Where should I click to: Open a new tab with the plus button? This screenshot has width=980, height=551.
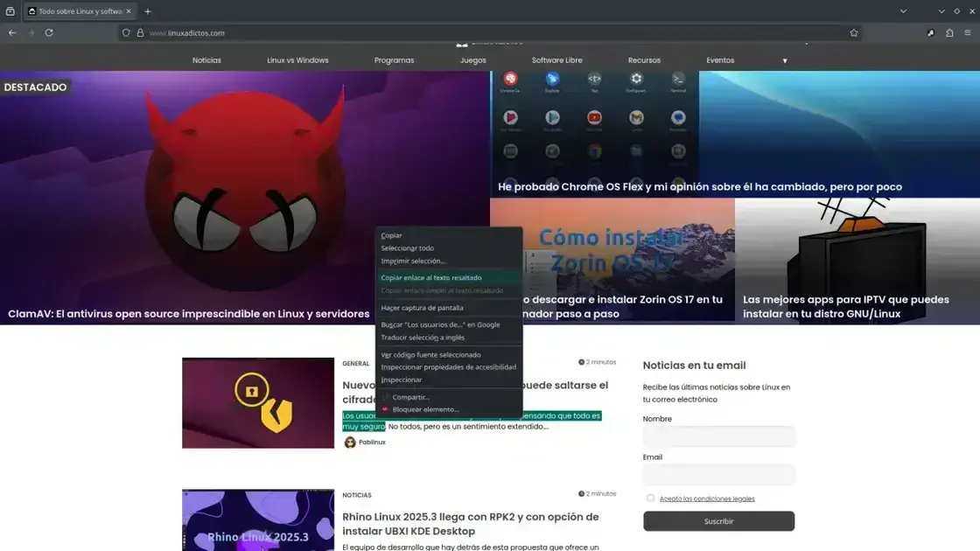point(148,11)
